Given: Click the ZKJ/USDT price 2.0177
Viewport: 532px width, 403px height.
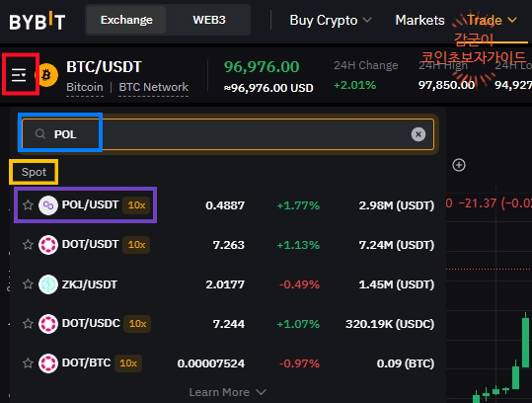Looking at the screenshot, I should pyautogui.click(x=225, y=284).
